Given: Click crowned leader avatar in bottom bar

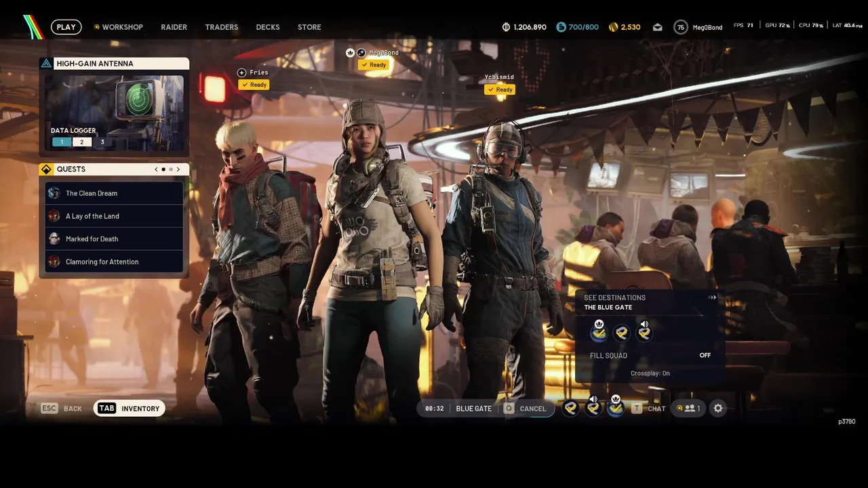Looking at the screenshot, I should tap(616, 407).
